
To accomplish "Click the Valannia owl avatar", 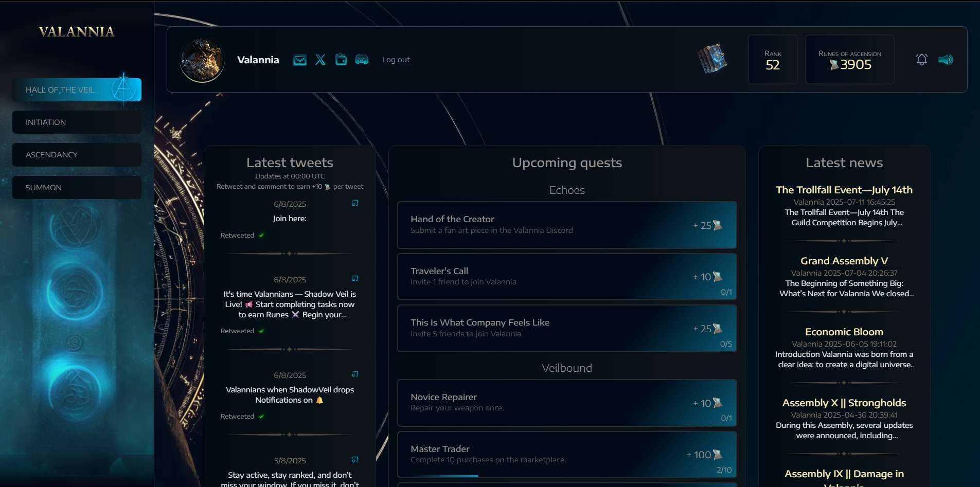I will click(x=202, y=60).
